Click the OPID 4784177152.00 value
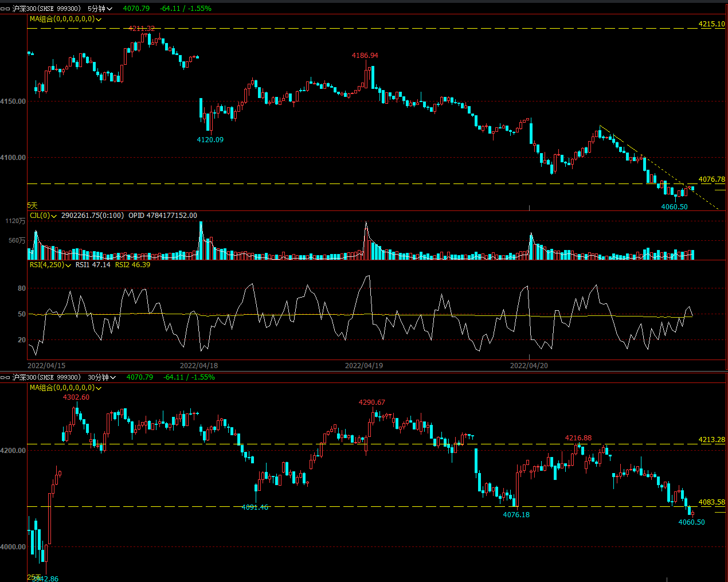Screen dimensions: 728x582 click(x=163, y=216)
